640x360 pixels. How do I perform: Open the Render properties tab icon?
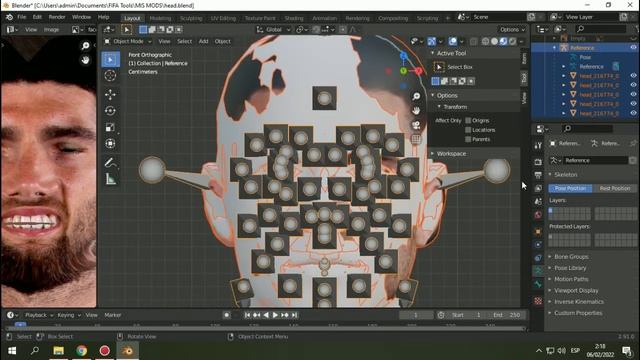tap(538, 162)
